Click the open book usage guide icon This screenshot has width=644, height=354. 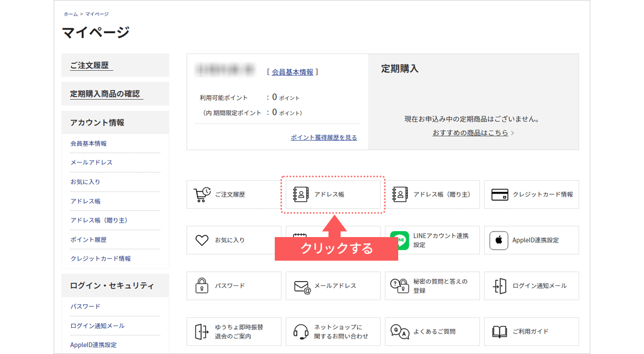tap(500, 332)
